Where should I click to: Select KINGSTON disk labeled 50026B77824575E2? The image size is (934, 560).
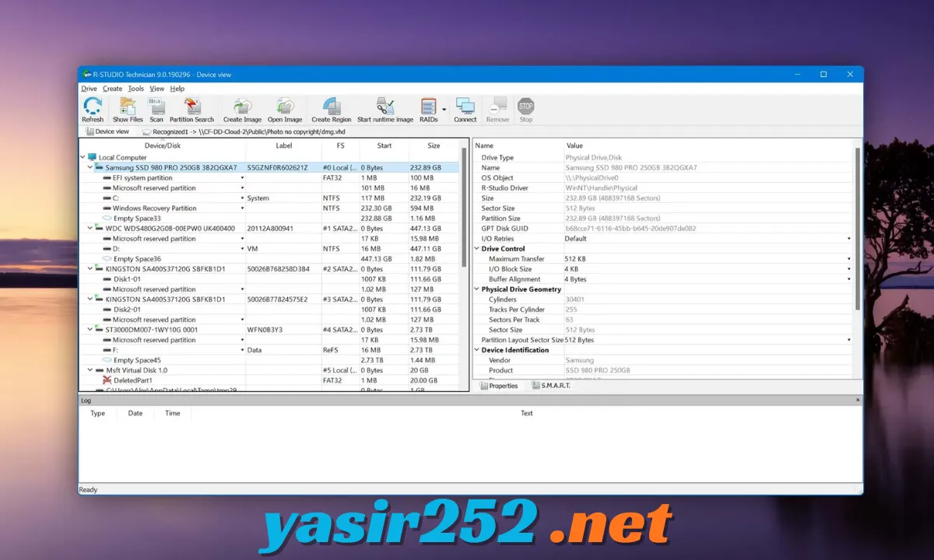pos(269,299)
